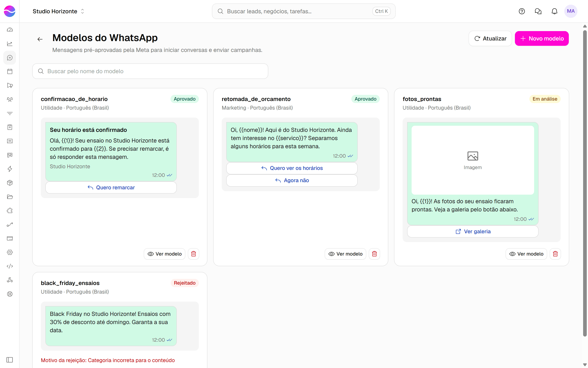The height and width of the screenshot is (368, 588).
Task: Click the Imagem placeholder in fotos_prontas
Action: tap(473, 160)
